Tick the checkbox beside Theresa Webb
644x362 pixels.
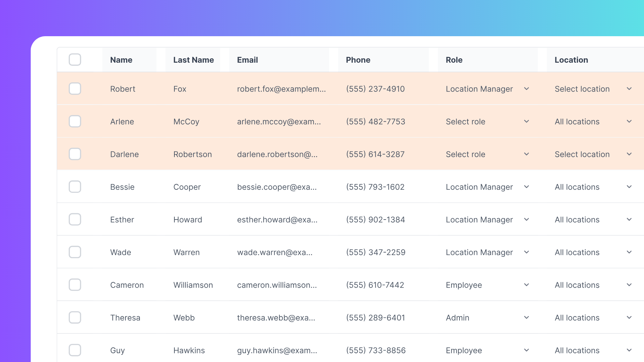[x=75, y=317]
